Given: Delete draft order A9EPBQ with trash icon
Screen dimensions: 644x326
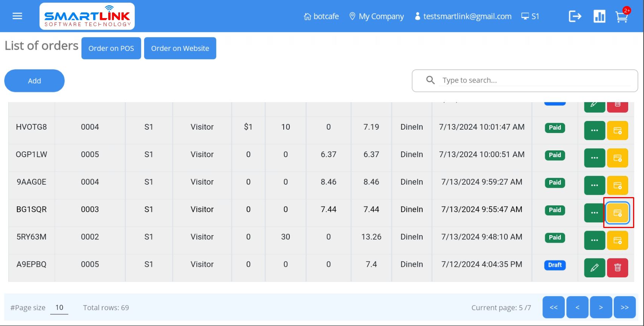Looking at the screenshot, I should [x=617, y=268].
